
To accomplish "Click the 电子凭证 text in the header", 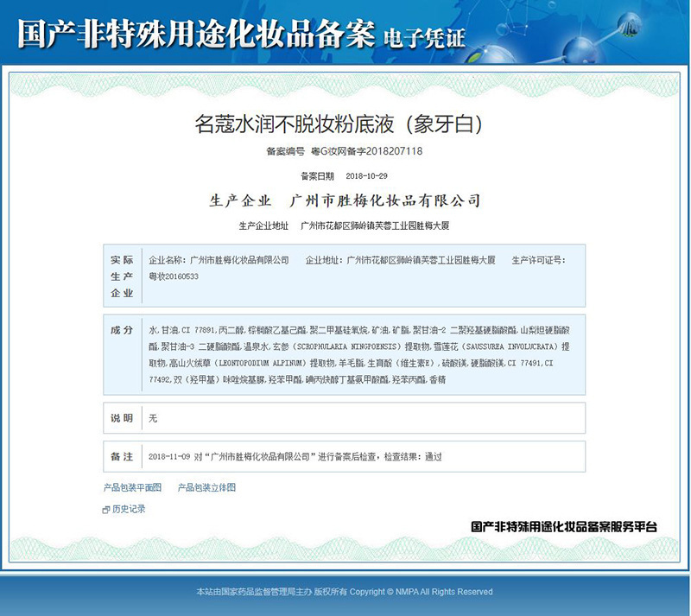I will point(424,37).
